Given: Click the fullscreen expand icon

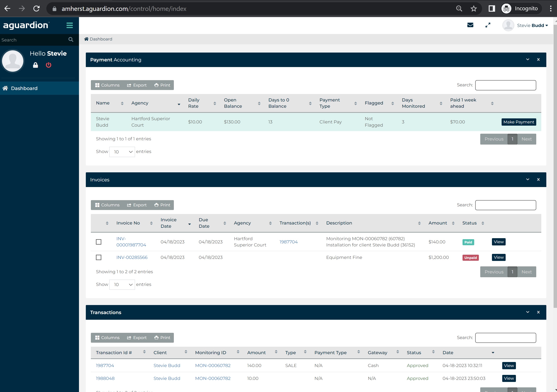Looking at the screenshot, I should (488, 25).
